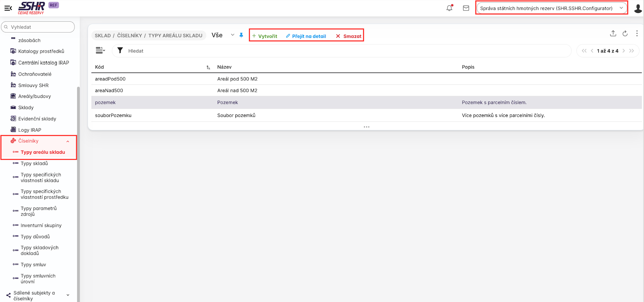Collapse the Číselníky tree section
The image size is (644, 302).
click(68, 141)
